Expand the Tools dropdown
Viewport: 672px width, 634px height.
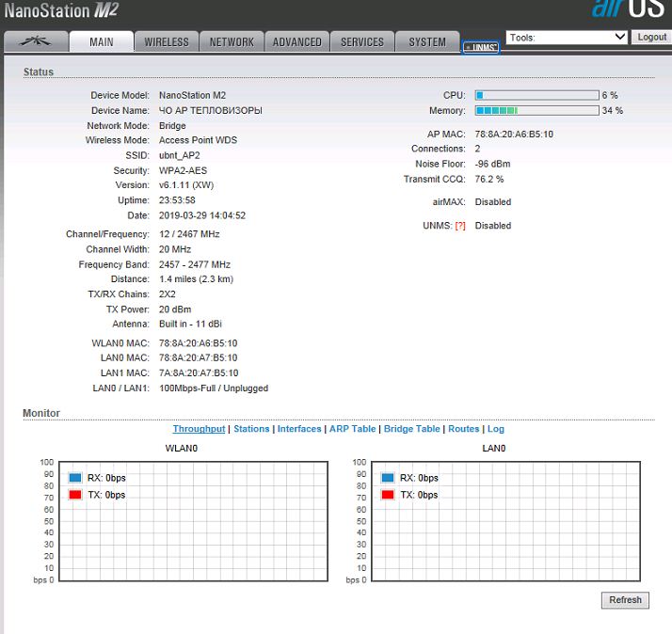(567, 37)
